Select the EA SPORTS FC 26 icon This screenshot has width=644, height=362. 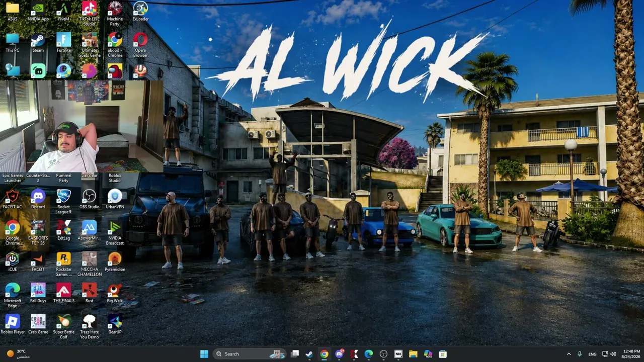point(38,233)
